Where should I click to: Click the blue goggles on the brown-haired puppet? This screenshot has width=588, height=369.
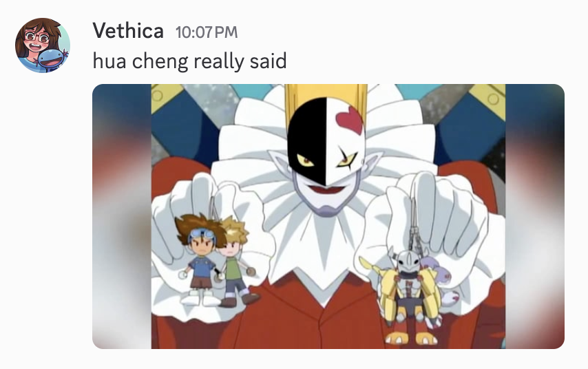202,234
